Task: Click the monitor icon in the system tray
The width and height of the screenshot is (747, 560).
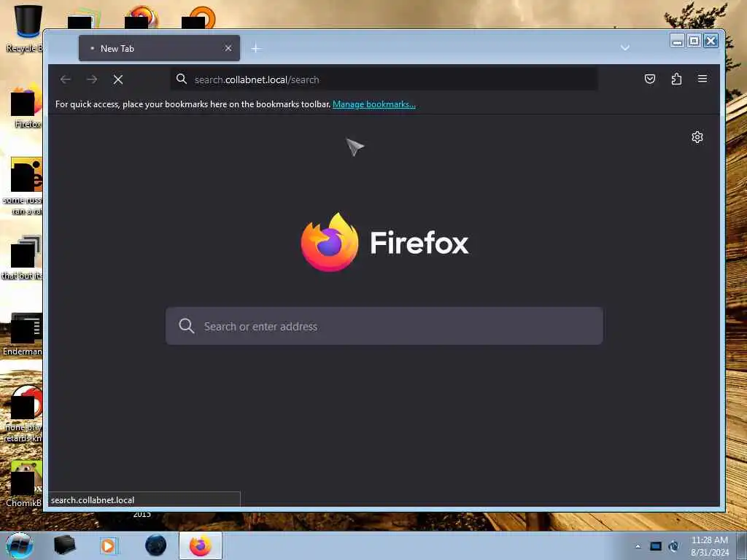Action: click(656, 546)
